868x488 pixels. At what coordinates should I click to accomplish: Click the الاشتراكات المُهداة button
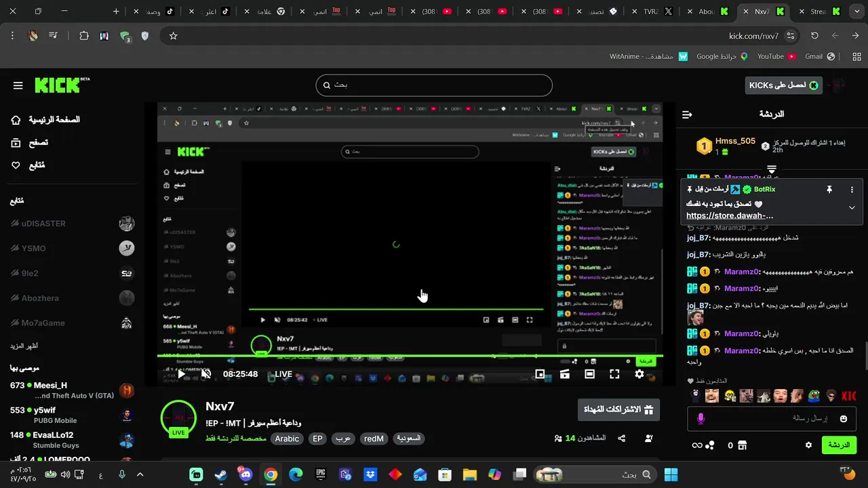coord(618,409)
